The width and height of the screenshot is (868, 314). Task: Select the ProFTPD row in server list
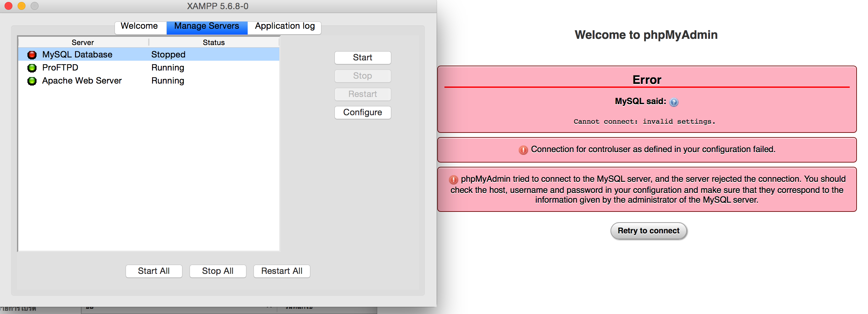148,68
